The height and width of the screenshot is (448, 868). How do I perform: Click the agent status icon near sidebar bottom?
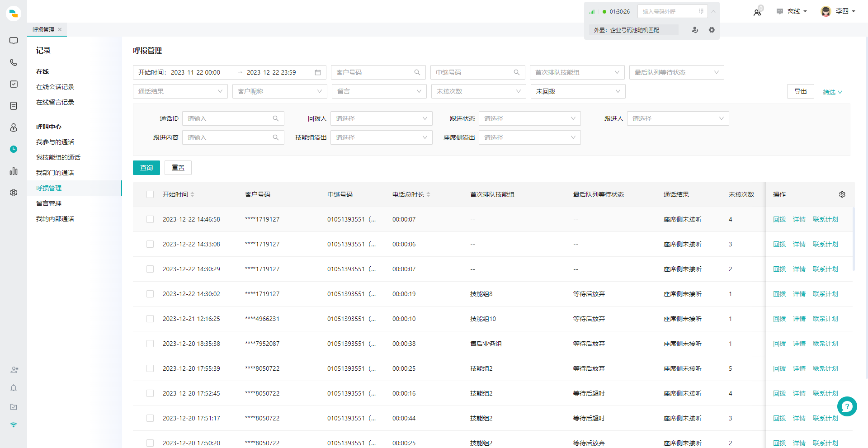[14, 370]
